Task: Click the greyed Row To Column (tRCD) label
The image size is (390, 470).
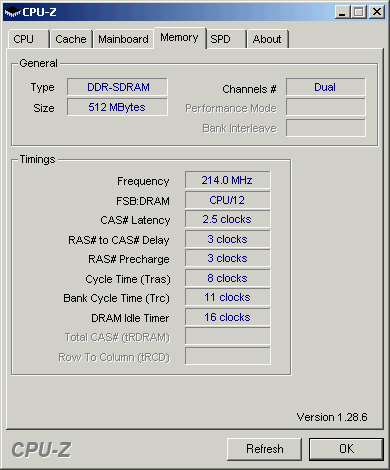Action: pos(114,358)
